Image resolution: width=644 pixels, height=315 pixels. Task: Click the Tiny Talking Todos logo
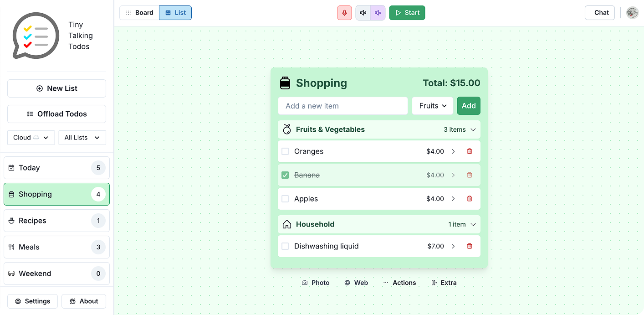[36, 35]
